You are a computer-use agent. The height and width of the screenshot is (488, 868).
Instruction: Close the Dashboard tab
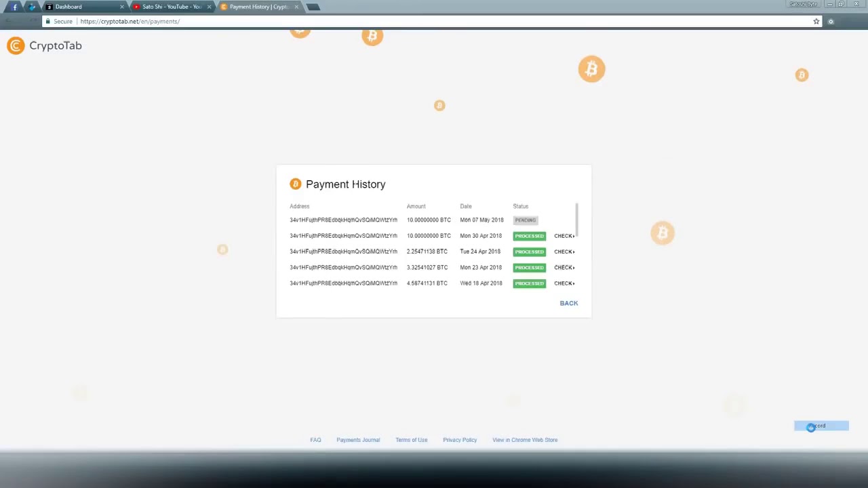pos(122,7)
